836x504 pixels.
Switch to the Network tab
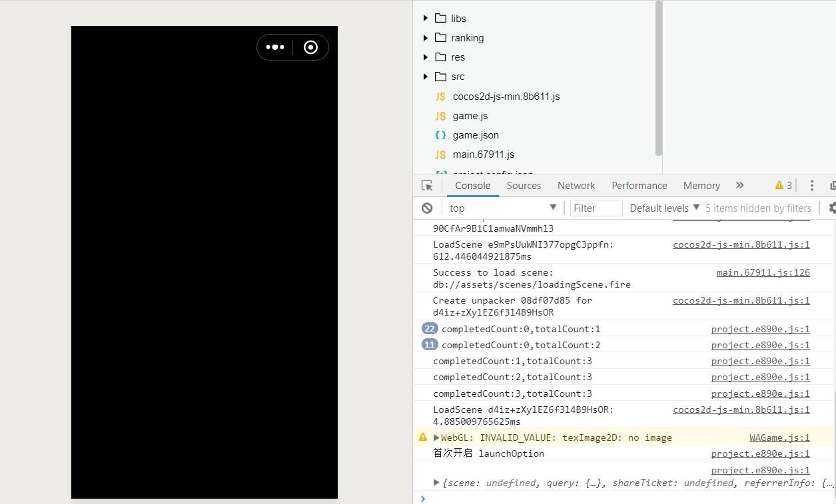point(576,186)
